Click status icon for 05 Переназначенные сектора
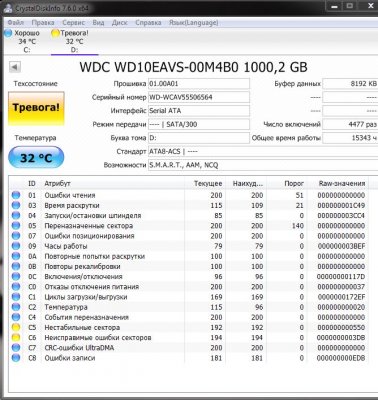 pos(16,226)
